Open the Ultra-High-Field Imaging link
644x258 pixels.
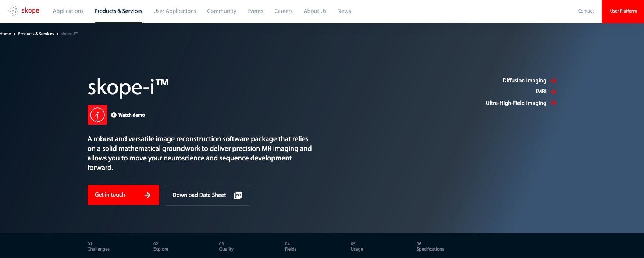[516, 103]
